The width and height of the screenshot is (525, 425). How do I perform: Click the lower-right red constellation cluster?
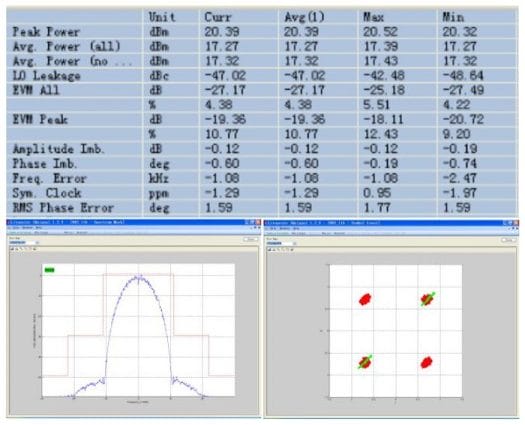pyautogui.click(x=426, y=362)
